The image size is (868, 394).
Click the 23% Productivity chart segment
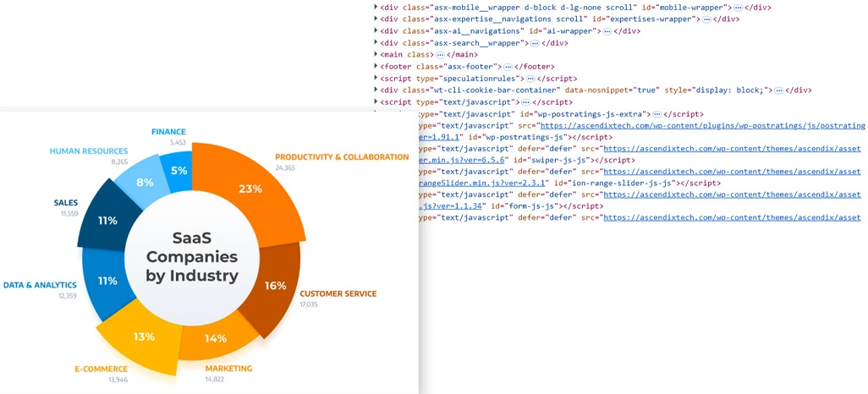pos(252,191)
